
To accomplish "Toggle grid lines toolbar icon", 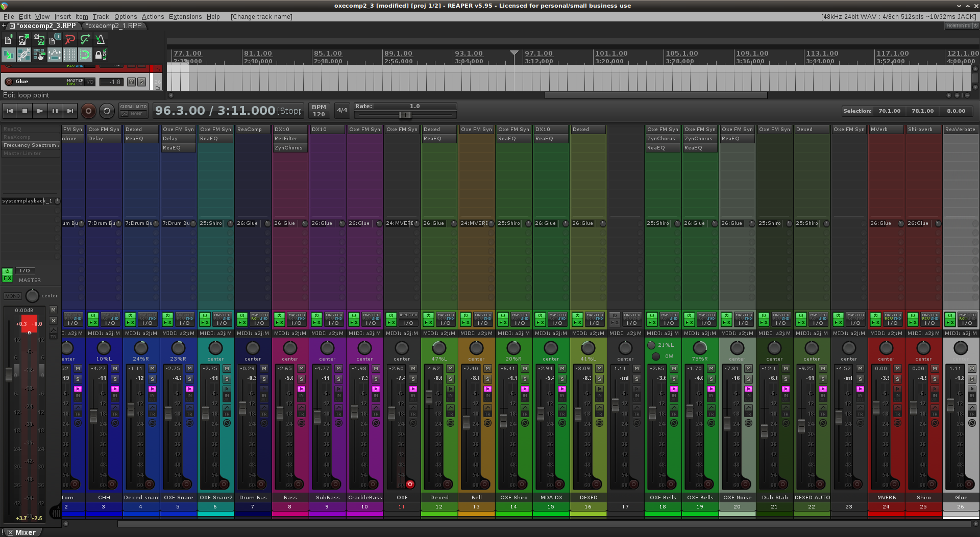I will tap(70, 55).
